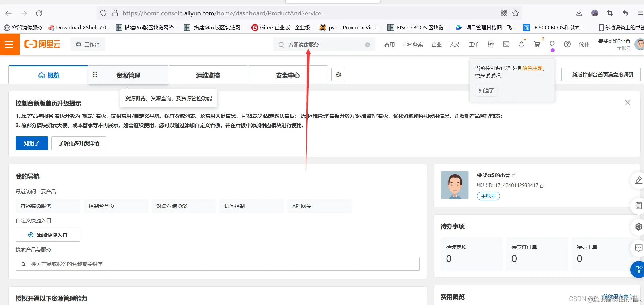644x305 pixels.
Task: Open the pve - Proxmox bookmark
Action: [x=351, y=27]
